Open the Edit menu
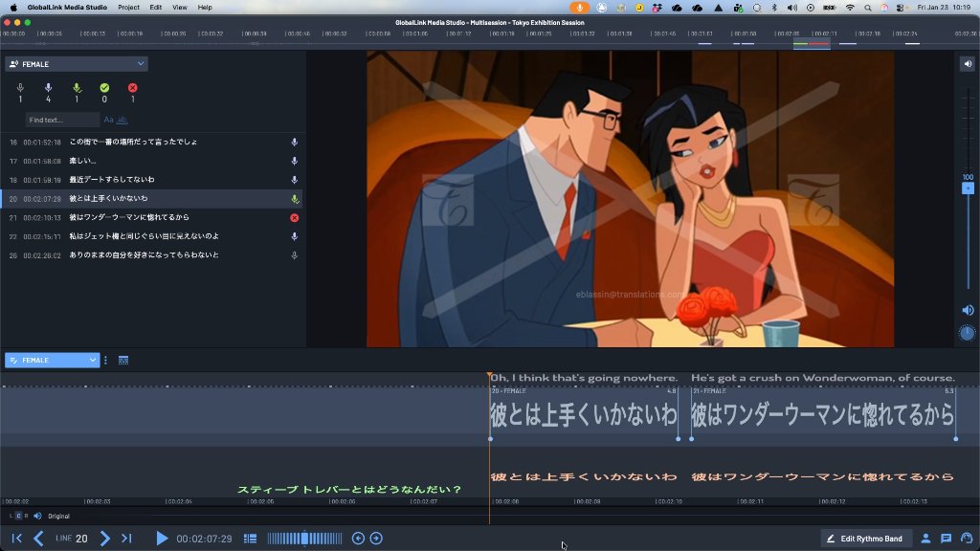This screenshot has width=980, height=551. (155, 7)
